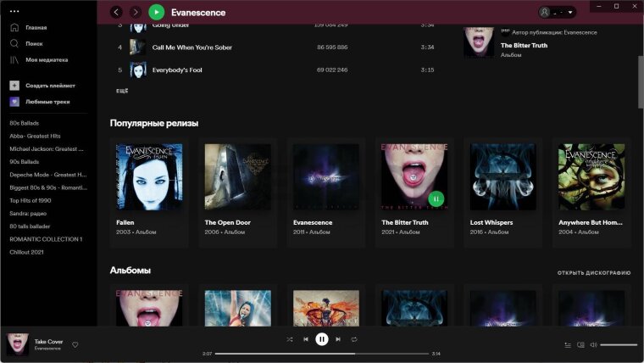Screen dimensions: 644x363
Task: Adjust the volume slider
Action: (618, 345)
